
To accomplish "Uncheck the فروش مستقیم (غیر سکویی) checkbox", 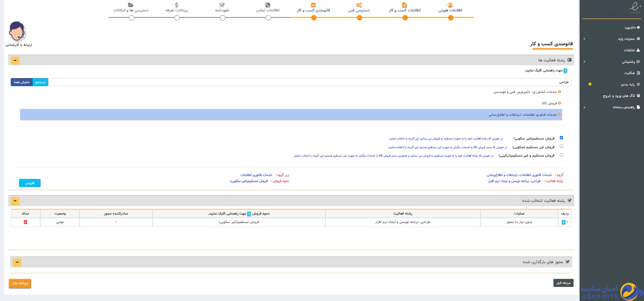I will [561, 138].
